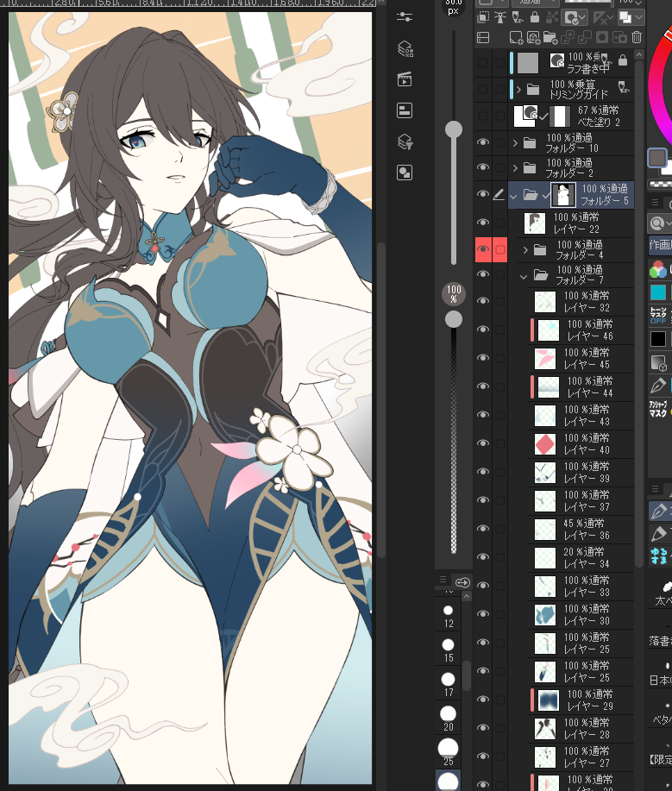
Task: Click transfer to lower layer icon
Action: pos(567,37)
